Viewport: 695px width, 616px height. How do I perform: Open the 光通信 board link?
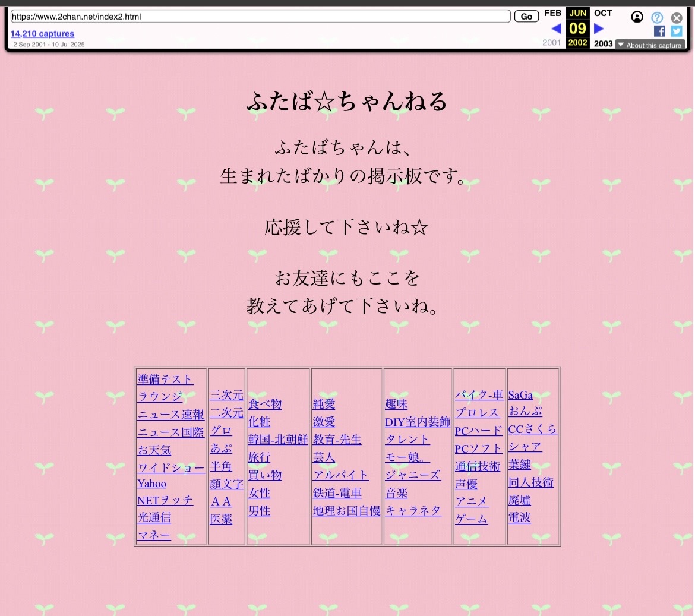[154, 517]
